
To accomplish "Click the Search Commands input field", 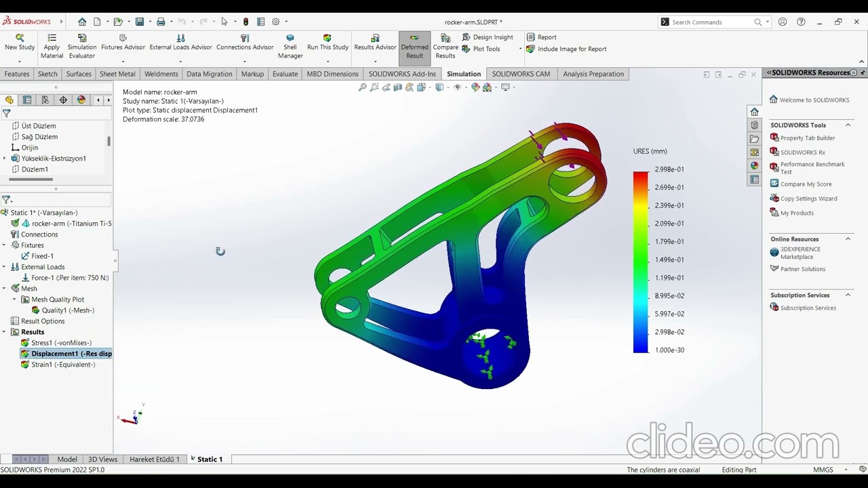I will tap(715, 22).
